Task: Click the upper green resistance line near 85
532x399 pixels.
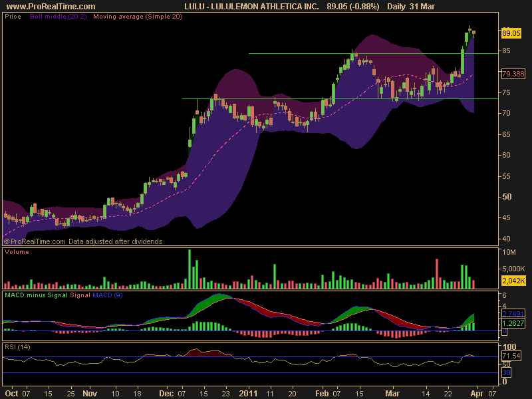Action: [373, 54]
